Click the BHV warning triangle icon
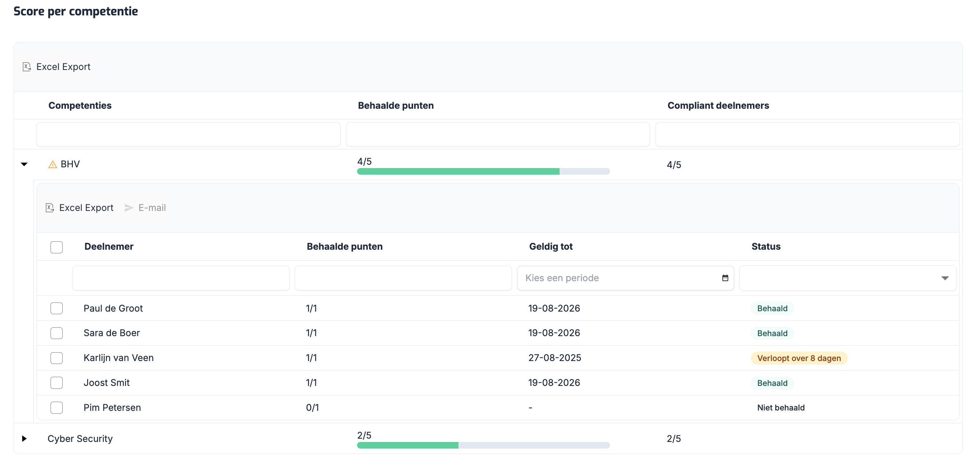This screenshot has height=476, width=980. click(52, 164)
